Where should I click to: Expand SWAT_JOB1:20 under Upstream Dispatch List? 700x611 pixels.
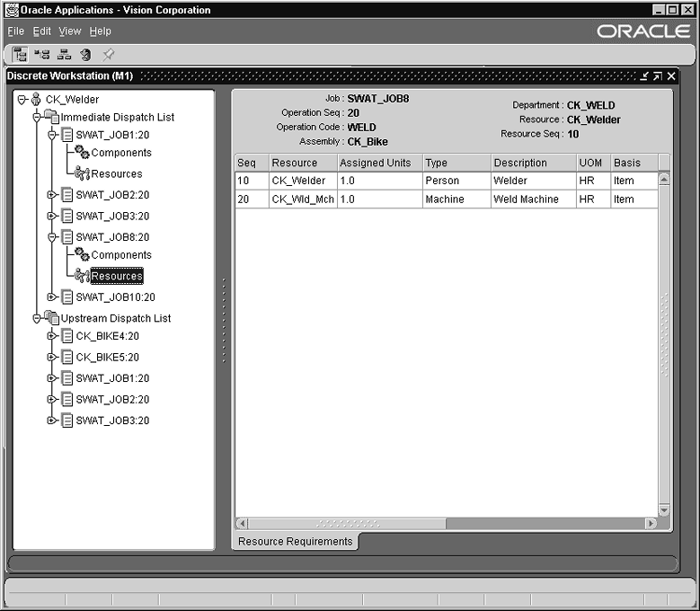click(x=52, y=378)
